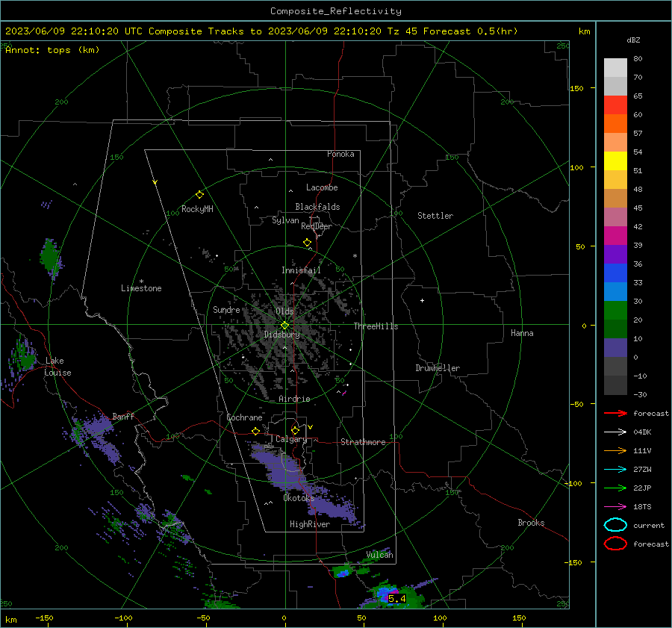Click the orange 111V arrow icon
672x628 pixels.
(615, 450)
